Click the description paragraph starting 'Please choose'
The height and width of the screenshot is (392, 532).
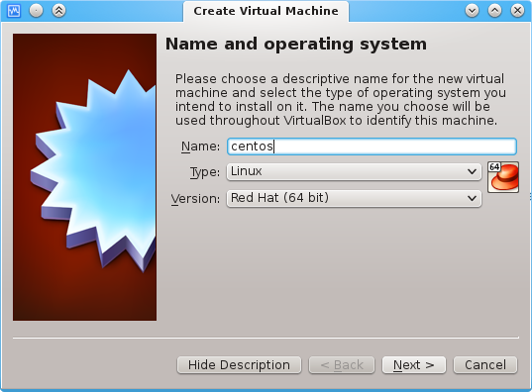(x=341, y=100)
